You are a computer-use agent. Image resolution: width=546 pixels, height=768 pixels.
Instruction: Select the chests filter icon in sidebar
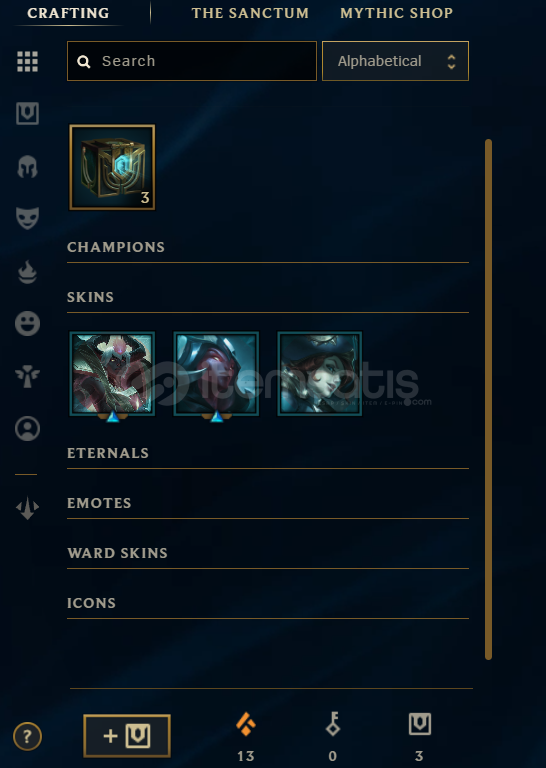coord(27,114)
